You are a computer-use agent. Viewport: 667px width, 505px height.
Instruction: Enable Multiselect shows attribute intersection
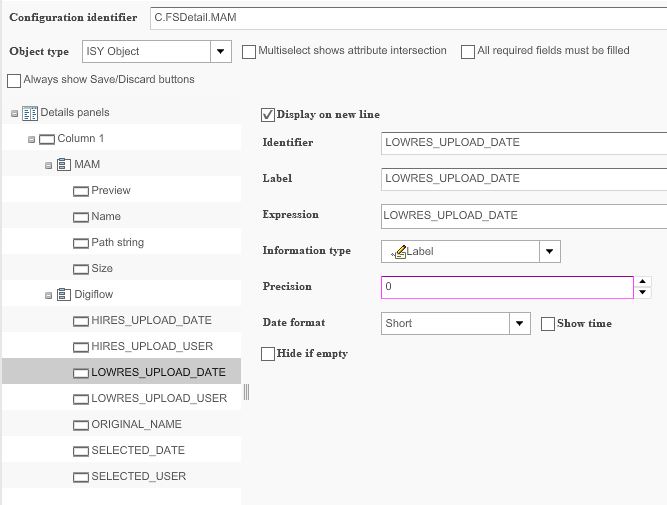pyautogui.click(x=249, y=52)
